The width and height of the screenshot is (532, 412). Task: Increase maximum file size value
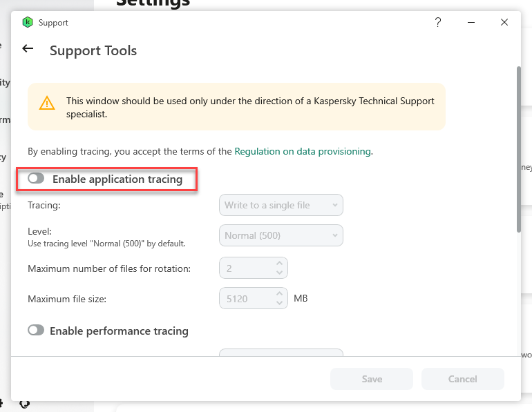pyautogui.click(x=279, y=295)
